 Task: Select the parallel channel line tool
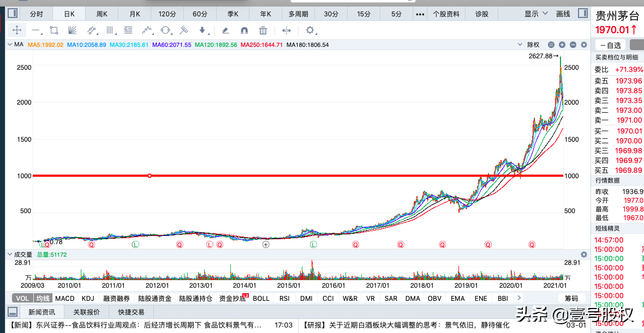click(91, 30)
